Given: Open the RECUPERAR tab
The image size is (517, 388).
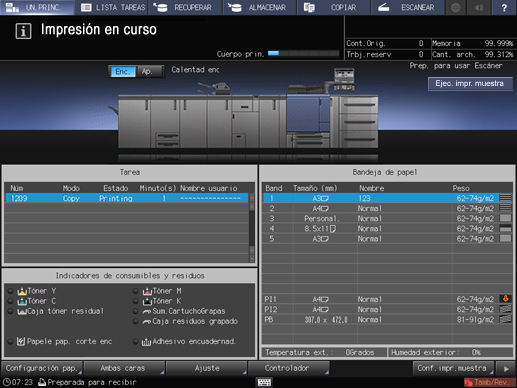Looking at the screenshot, I should pyautogui.click(x=185, y=7).
